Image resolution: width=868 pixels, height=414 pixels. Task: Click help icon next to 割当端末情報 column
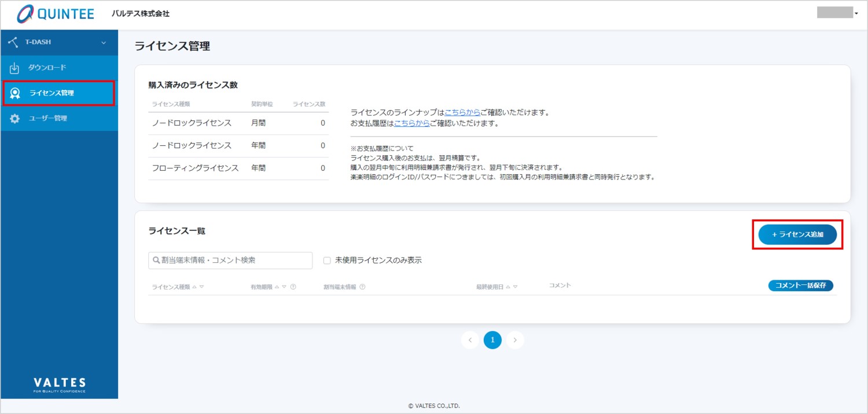pyautogui.click(x=362, y=287)
